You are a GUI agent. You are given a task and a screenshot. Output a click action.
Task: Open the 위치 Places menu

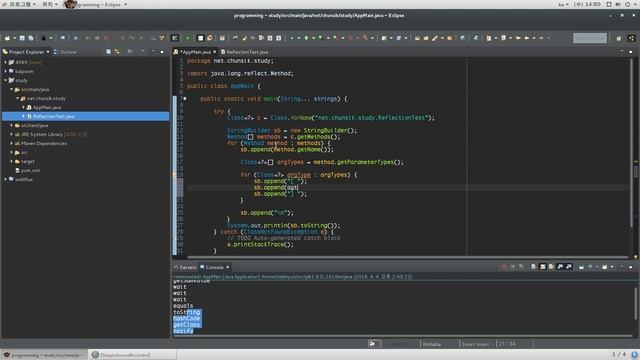click(x=50, y=4)
